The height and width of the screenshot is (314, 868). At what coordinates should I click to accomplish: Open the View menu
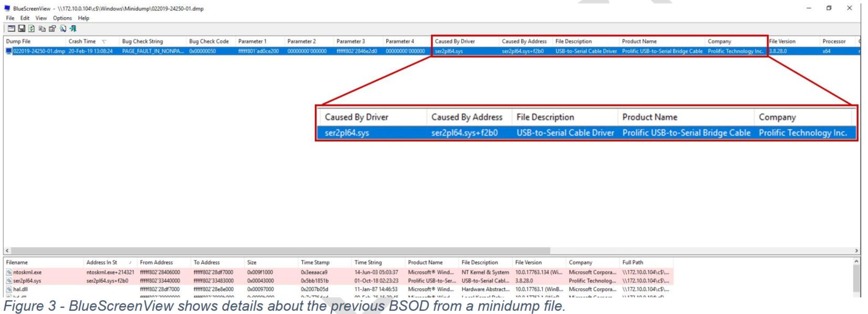click(41, 18)
